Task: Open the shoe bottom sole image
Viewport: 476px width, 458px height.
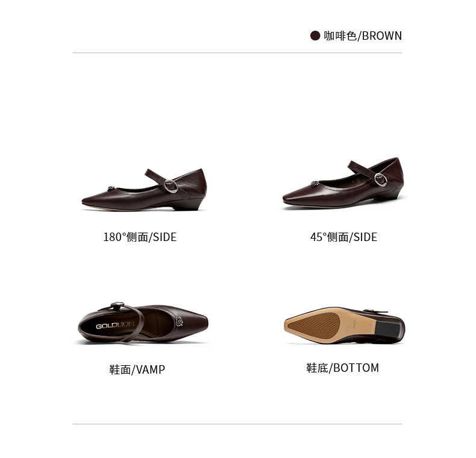Action: (344, 325)
